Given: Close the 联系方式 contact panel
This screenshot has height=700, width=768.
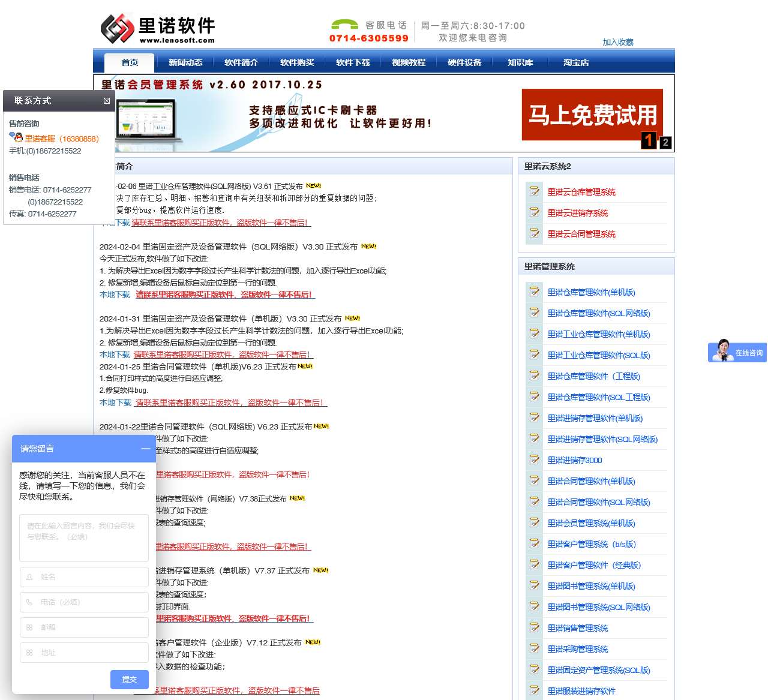Looking at the screenshot, I should pyautogui.click(x=106, y=101).
